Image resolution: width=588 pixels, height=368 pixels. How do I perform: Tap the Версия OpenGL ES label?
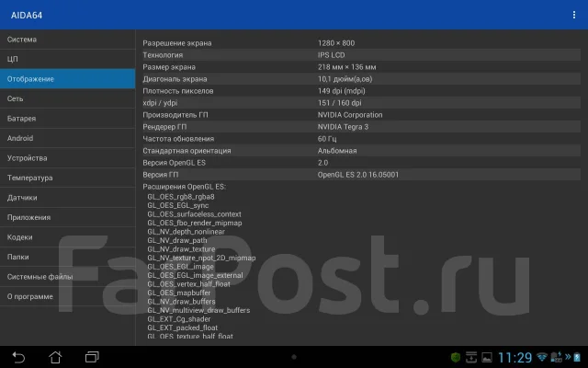tap(174, 163)
